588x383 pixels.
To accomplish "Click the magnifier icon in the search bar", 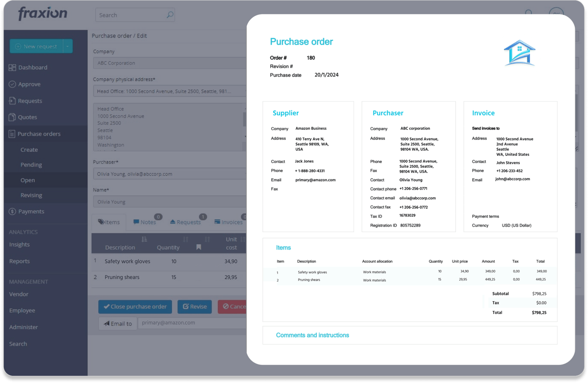I will (169, 15).
